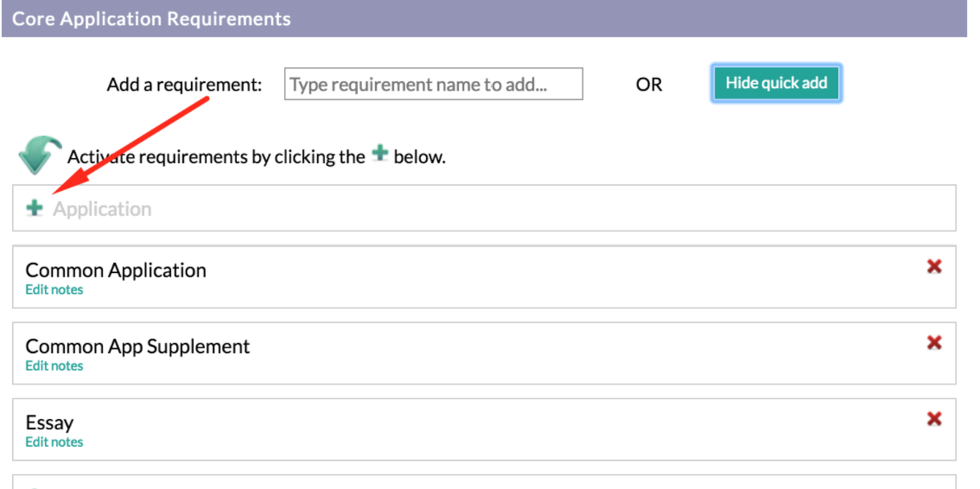Click the partially visible row below Essay
980x489 pixels.
[484, 481]
